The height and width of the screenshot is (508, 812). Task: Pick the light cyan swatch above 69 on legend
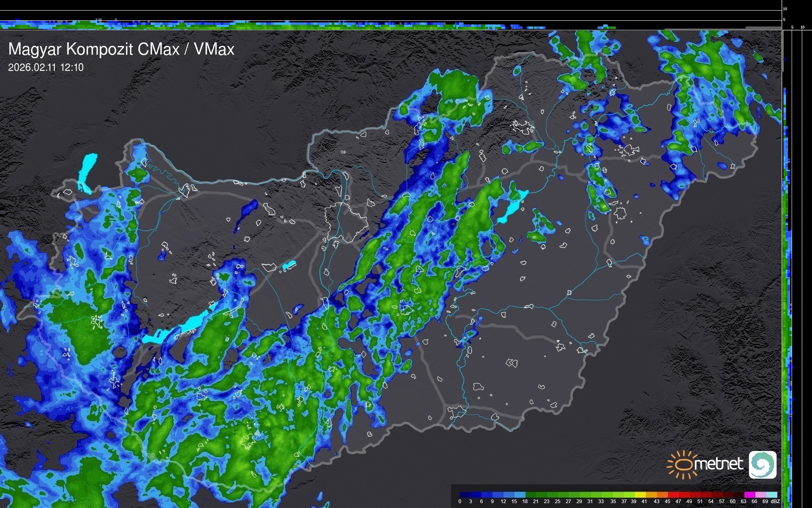[772, 495]
